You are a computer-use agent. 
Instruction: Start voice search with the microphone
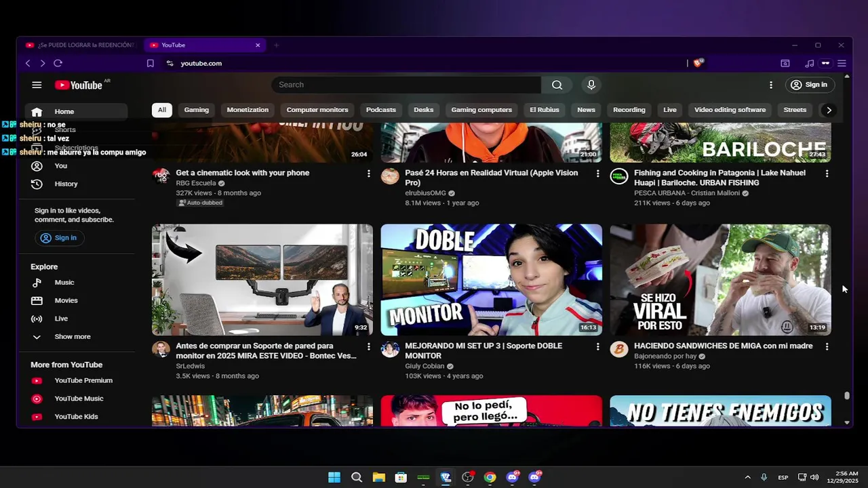tap(591, 85)
